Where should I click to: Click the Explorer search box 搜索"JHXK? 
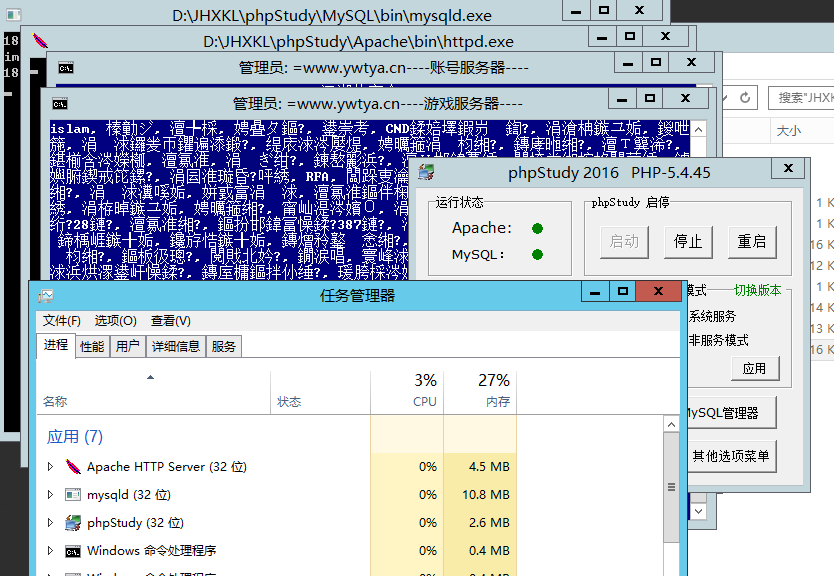pos(802,98)
